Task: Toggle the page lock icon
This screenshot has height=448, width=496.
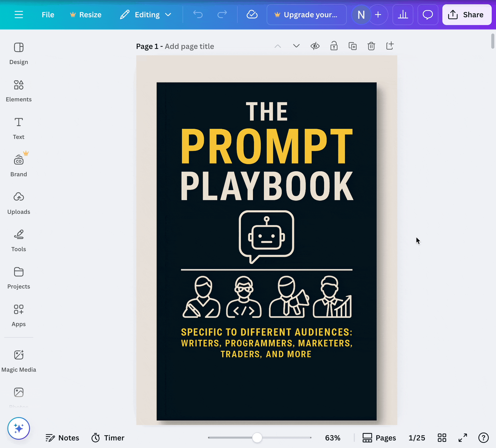Action: [x=334, y=46]
